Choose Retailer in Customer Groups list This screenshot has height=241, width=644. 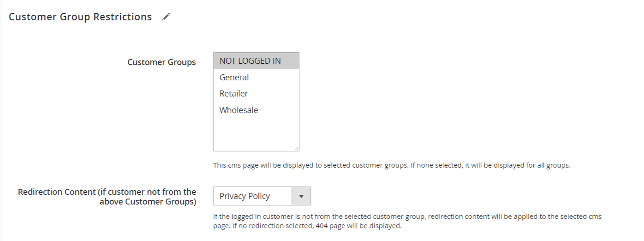(256, 93)
